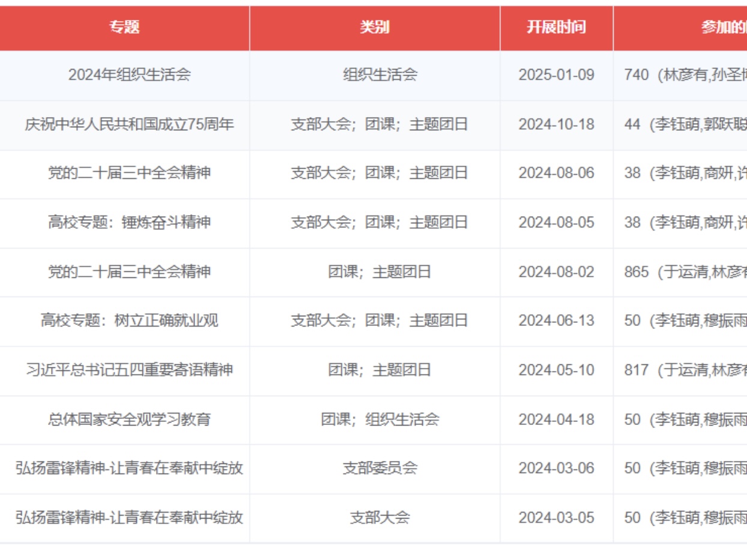The image size is (747, 560).
Task: Select 高校专题：树立正确就业观 topic
Action: click(129, 321)
